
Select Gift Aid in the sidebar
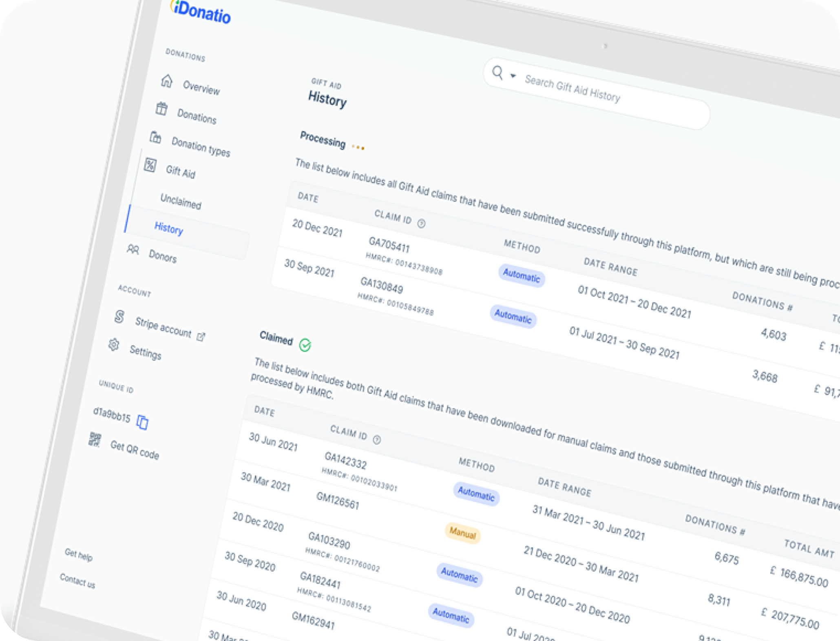click(181, 172)
